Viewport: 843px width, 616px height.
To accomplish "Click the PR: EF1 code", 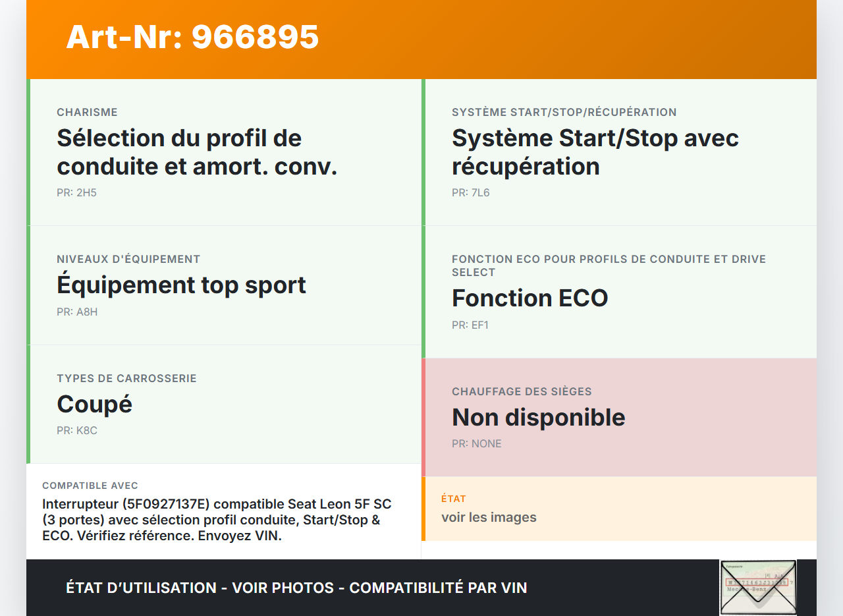I will (x=470, y=325).
